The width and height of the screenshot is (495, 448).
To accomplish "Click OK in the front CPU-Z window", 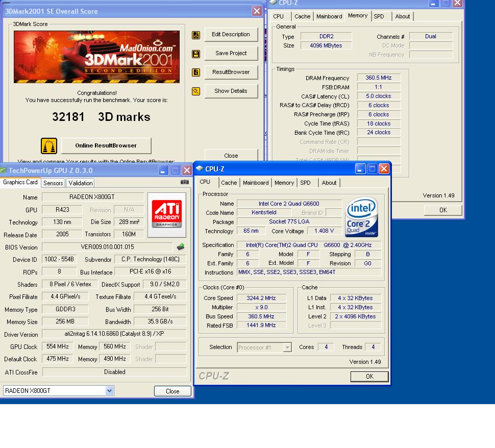I will (369, 377).
